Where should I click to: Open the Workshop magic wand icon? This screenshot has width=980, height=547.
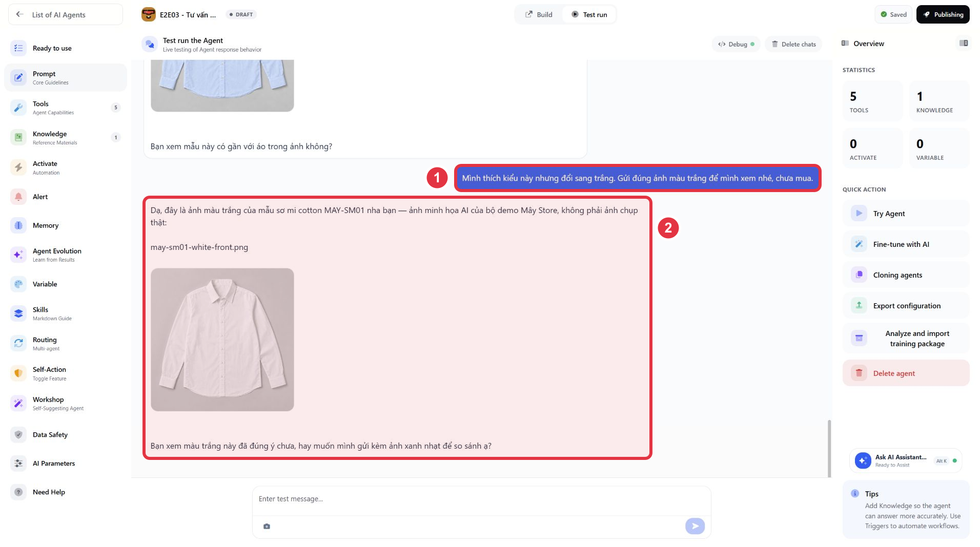tap(18, 403)
